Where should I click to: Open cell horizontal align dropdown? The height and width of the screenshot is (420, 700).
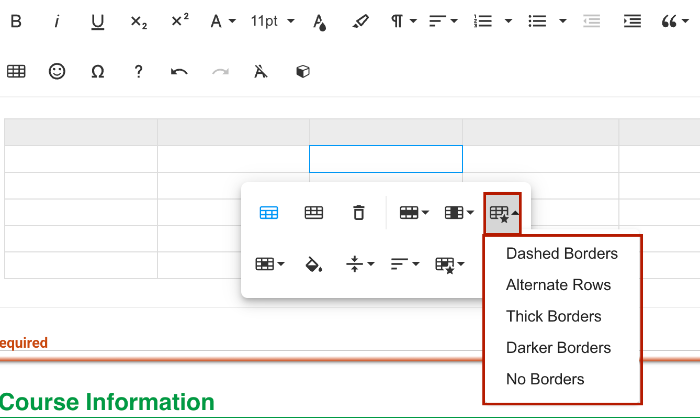coord(404,264)
